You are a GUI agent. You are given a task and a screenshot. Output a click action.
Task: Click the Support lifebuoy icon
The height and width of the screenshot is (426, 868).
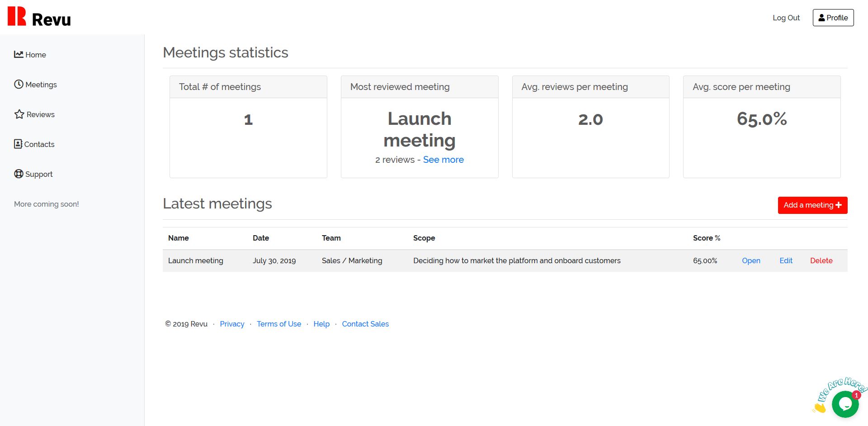click(x=19, y=174)
